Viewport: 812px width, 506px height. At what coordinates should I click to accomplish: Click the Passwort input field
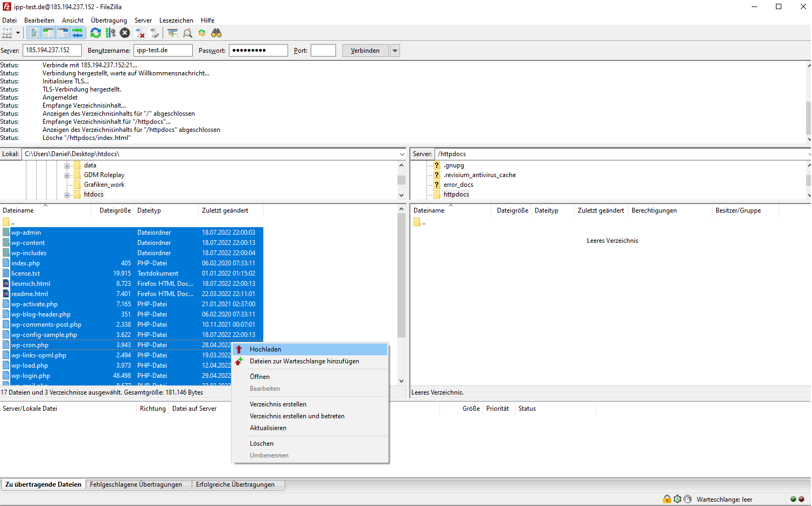(x=258, y=50)
